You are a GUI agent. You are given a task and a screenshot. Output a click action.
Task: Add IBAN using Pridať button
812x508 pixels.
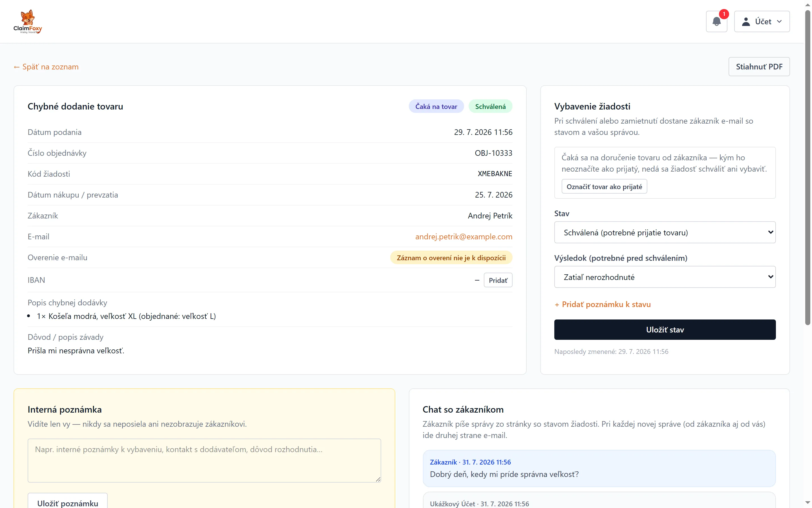[x=498, y=280]
